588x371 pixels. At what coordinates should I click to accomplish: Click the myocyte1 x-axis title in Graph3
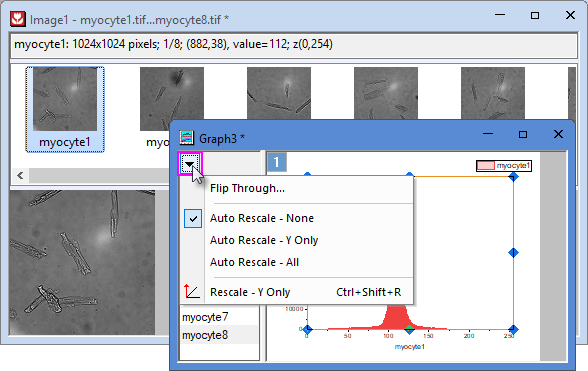click(410, 347)
